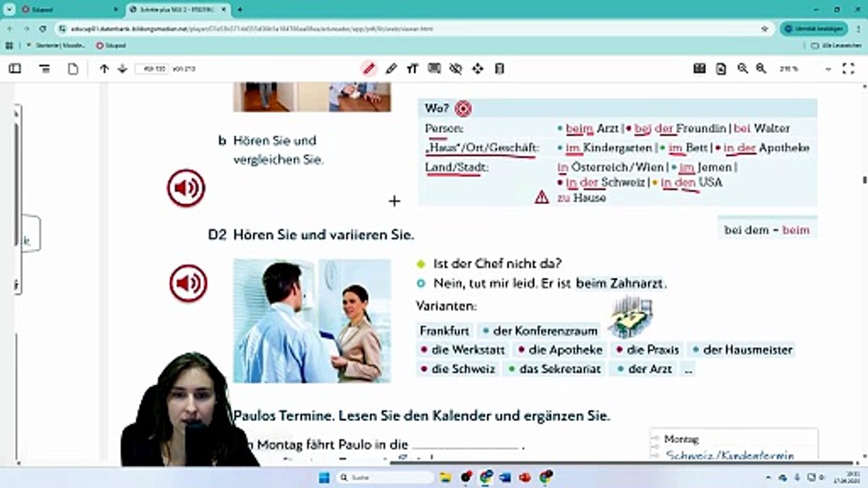Click the identity confirm profile button
This screenshot has height=488, width=868.
[x=813, y=29]
